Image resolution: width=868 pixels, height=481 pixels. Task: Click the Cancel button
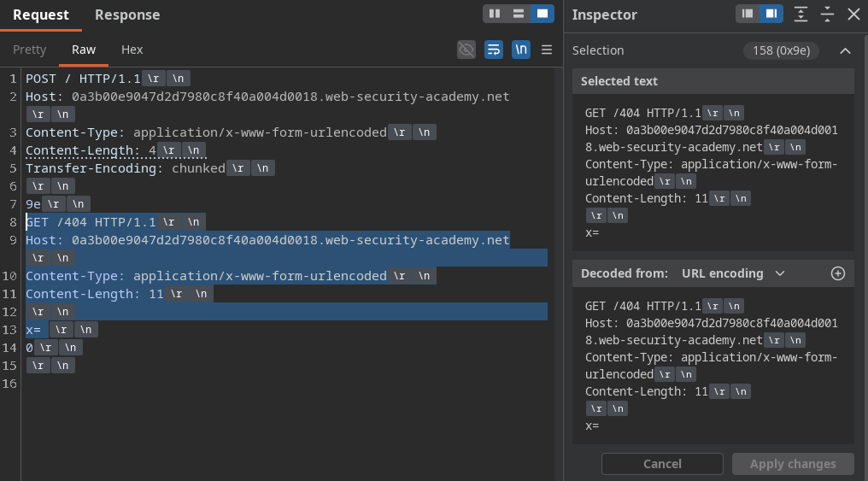pos(662,464)
